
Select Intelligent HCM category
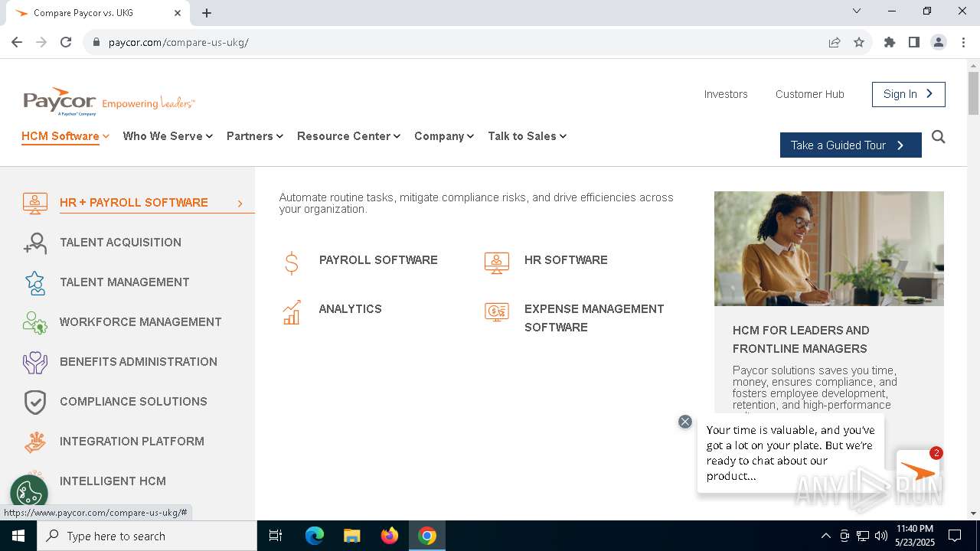tap(113, 481)
